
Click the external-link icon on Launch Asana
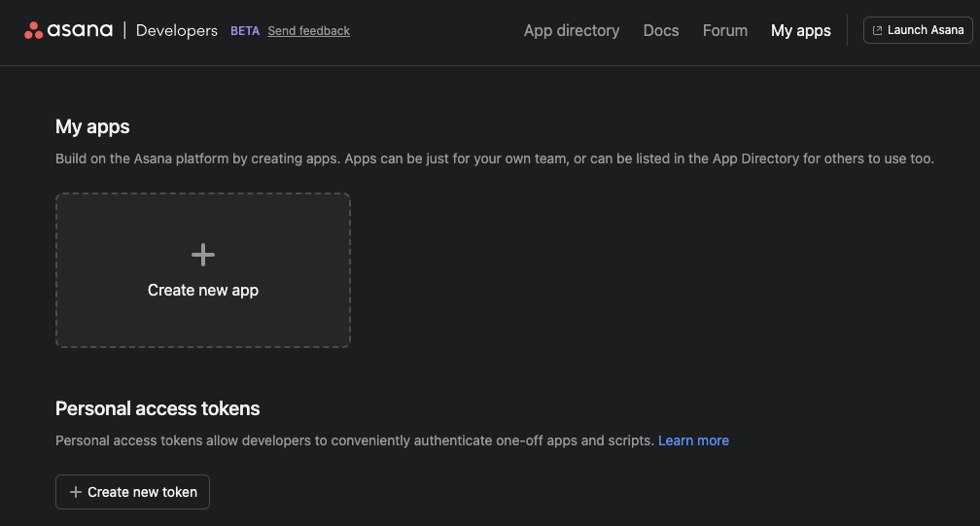tap(878, 31)
